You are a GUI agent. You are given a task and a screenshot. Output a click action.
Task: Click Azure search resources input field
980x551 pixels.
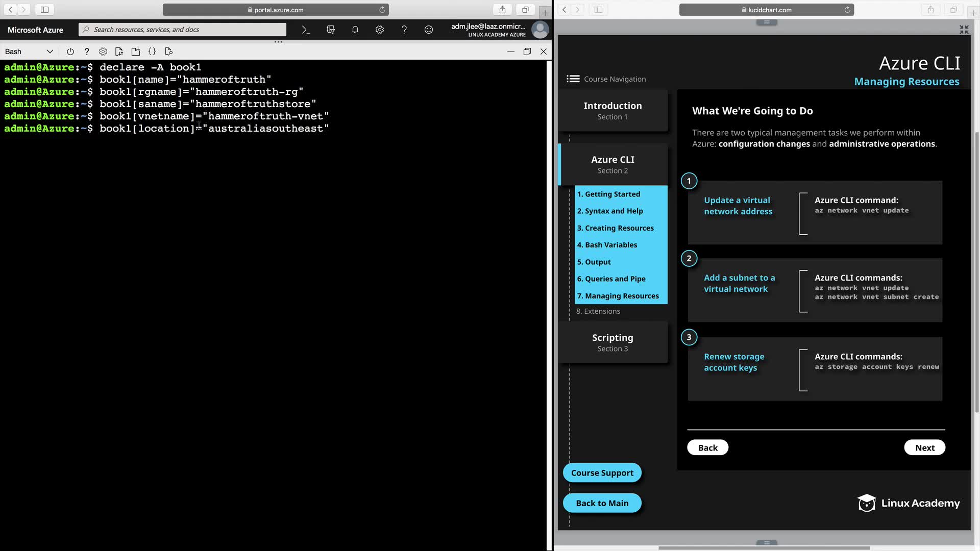[x=184, y=30]
